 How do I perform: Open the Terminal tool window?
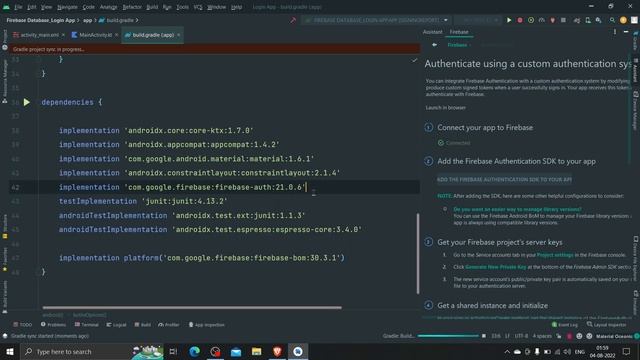tap(87, 325)
